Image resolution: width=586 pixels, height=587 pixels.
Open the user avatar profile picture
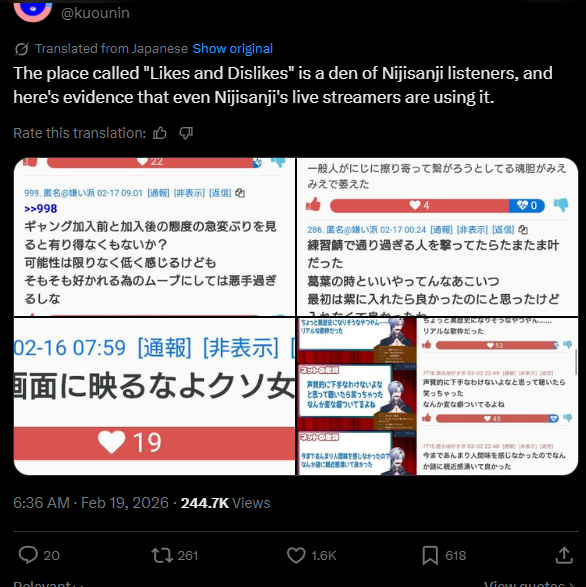33,10
